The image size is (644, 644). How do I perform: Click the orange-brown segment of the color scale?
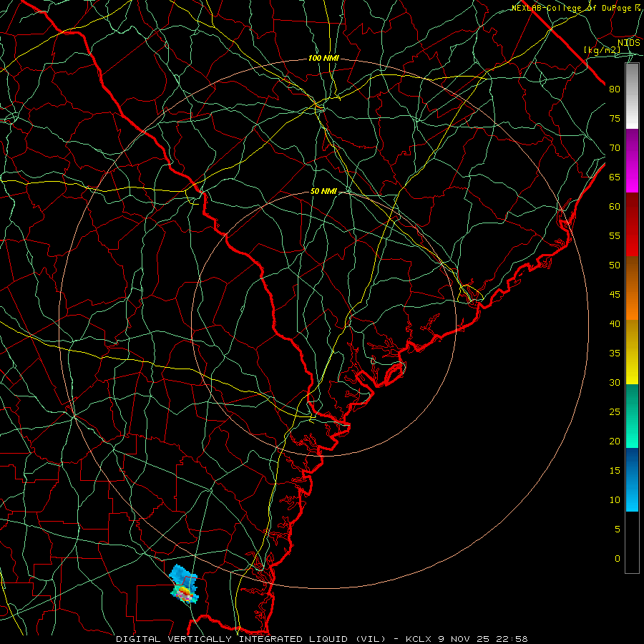coord(632,288)
